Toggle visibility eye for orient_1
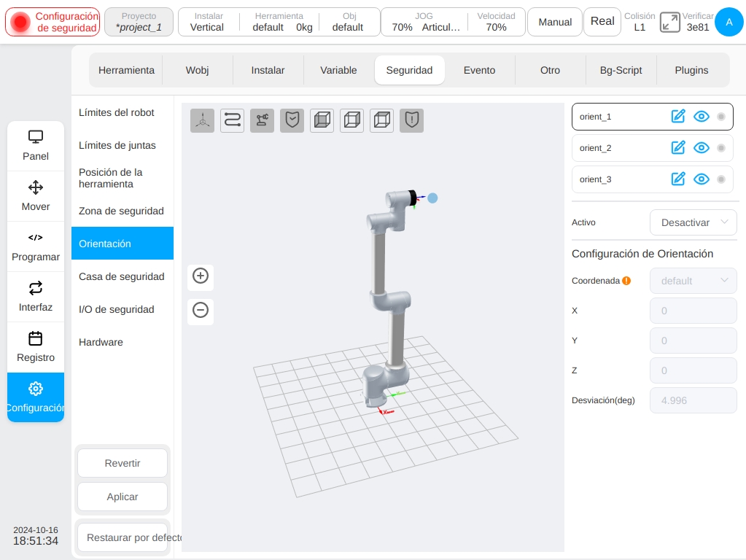 [702, 117]
